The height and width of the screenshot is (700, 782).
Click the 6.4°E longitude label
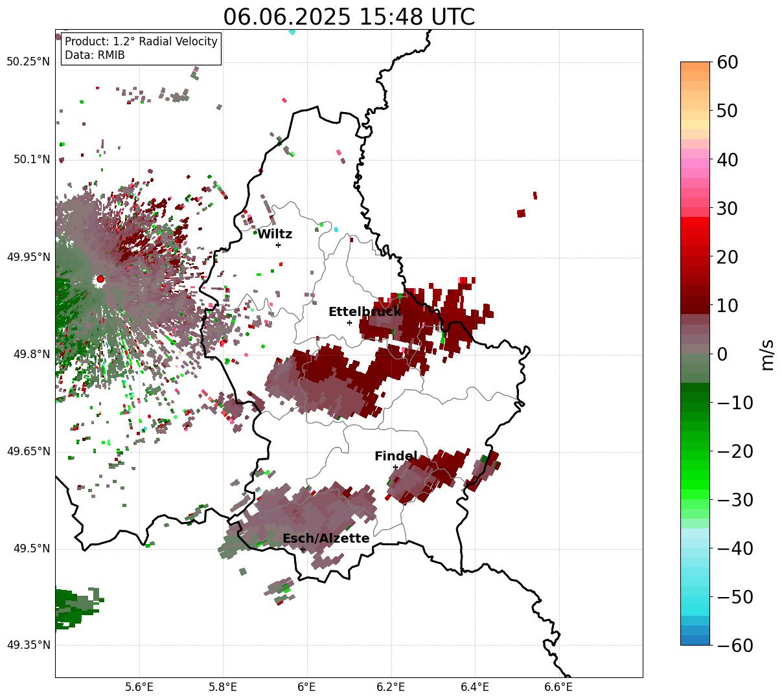tap(475, 687)
